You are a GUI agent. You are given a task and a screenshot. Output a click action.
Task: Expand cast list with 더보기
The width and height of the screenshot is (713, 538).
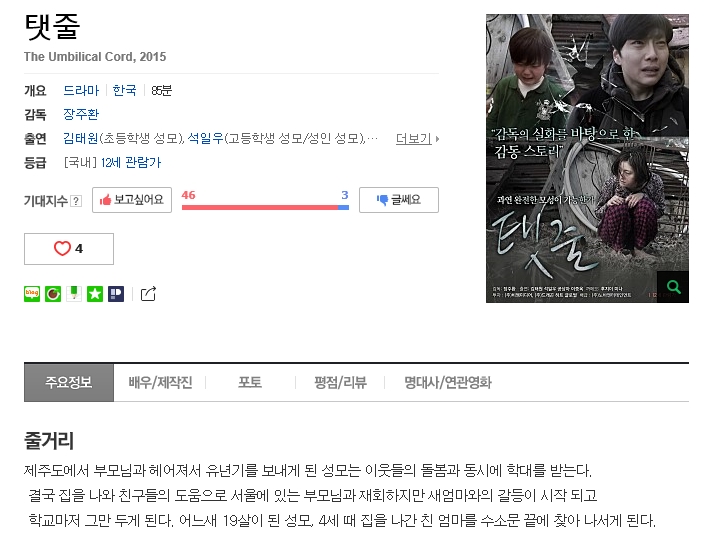click(x=417, y=138)
